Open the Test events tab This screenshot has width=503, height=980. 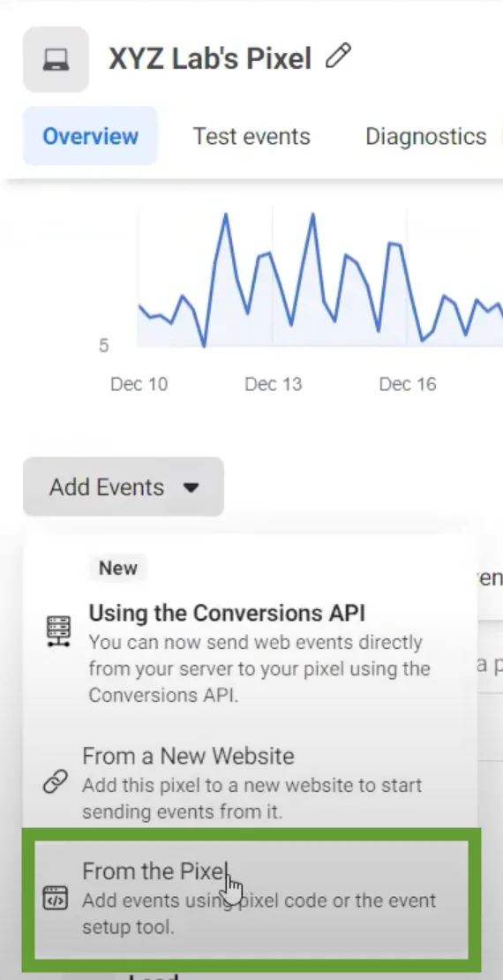pyautogui.click(x=251, y=136)
